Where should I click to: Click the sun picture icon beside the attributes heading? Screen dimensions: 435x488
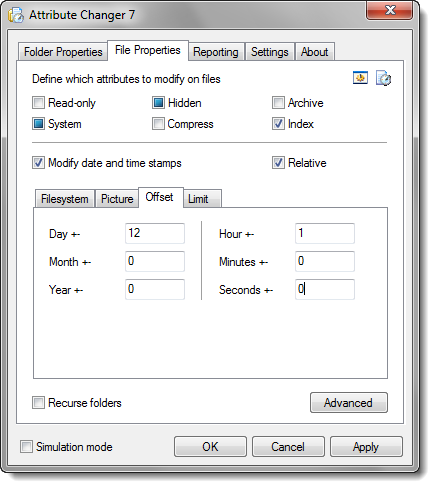(x=360, y=78)
